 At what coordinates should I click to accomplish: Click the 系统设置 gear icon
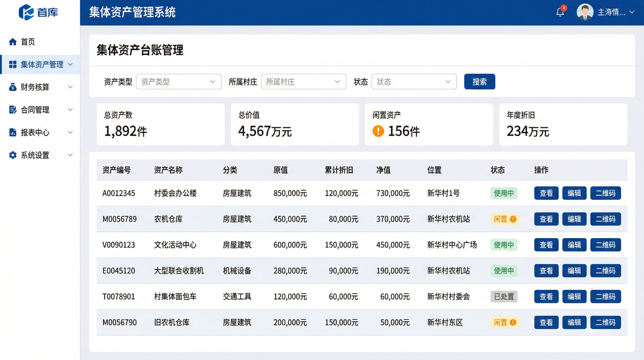pyautogui.click(x=13, y=155)
